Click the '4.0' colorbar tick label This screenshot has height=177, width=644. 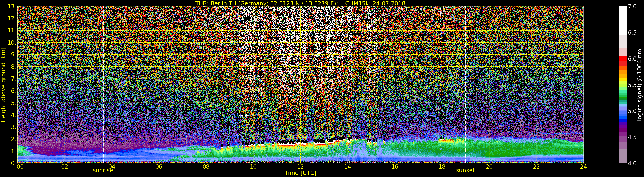632,163
